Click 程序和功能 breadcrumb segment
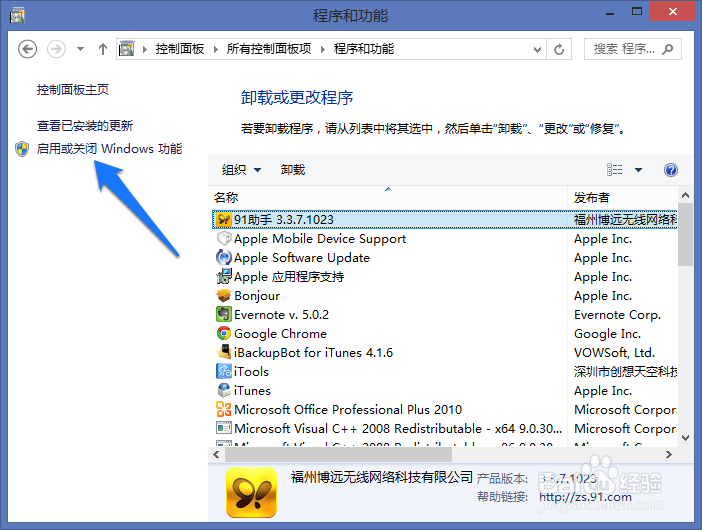This screenshot has width=702, height=530. (x=364, y=49)
